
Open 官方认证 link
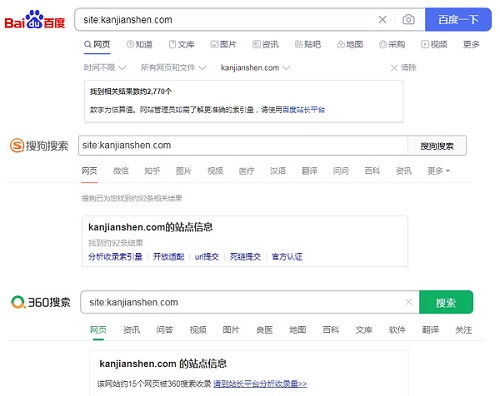pos(287,257)
